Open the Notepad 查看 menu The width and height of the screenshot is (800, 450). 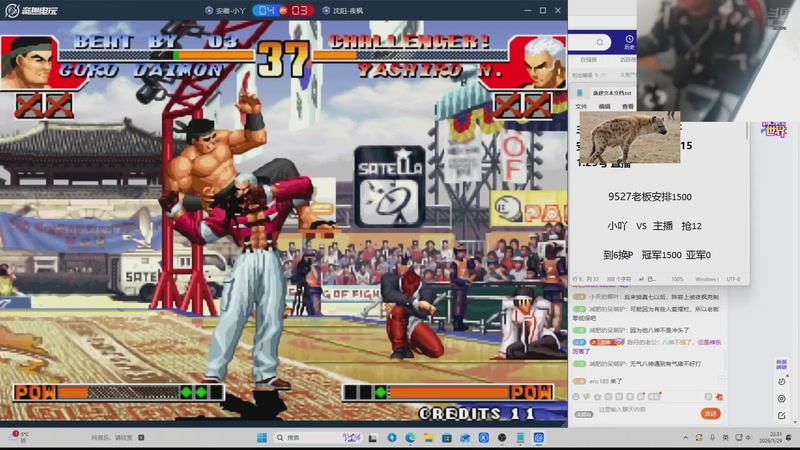(x=628, y=106)
